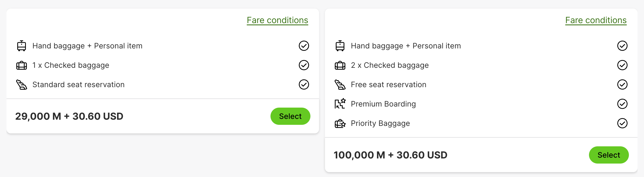Screen dimensions: 644x177
Task: Click the 100,000 M + 30.60 USD price text
Action: (390, 155)
